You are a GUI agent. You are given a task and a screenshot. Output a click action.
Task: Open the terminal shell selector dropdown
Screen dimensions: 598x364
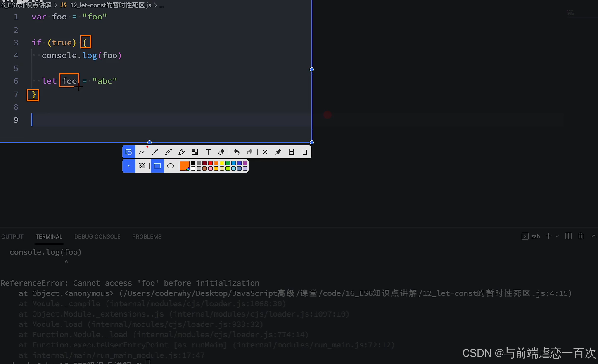pos(556,236)
